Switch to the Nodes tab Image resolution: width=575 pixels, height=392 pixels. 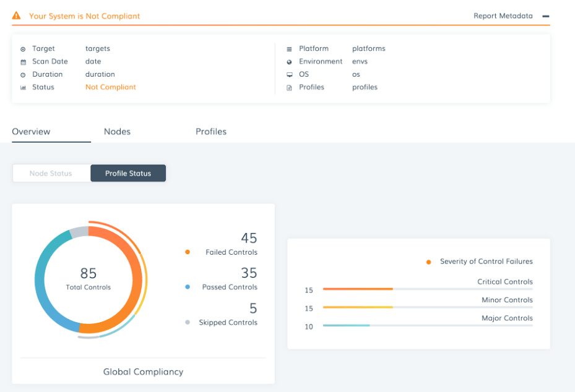pyautogui.click(x=117, y=132)
